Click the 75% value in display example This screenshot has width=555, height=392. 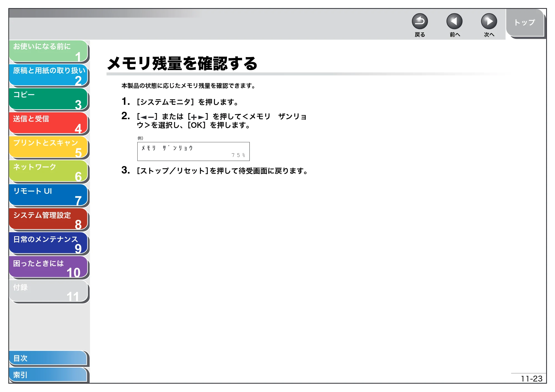238,155
